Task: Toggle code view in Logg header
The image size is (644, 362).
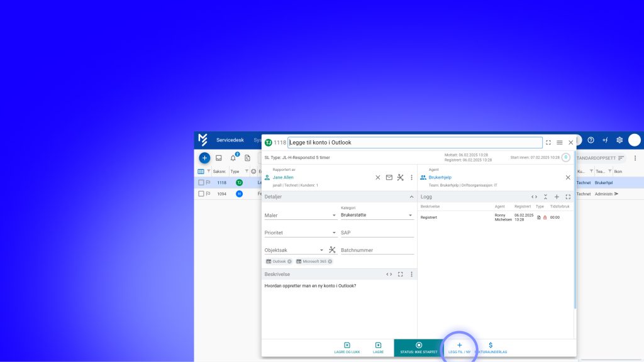Action: (534, 197)
